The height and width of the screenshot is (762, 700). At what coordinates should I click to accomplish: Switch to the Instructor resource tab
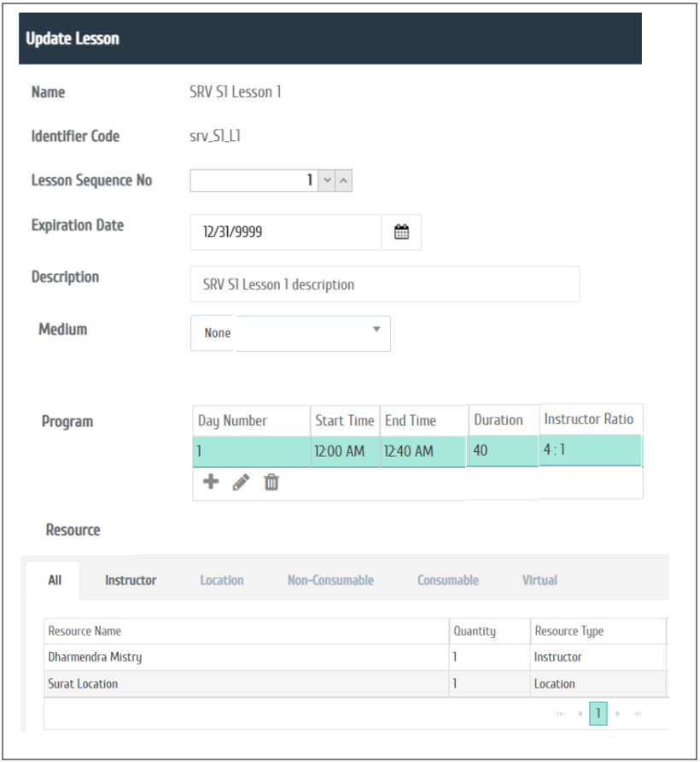click(131, 580)
